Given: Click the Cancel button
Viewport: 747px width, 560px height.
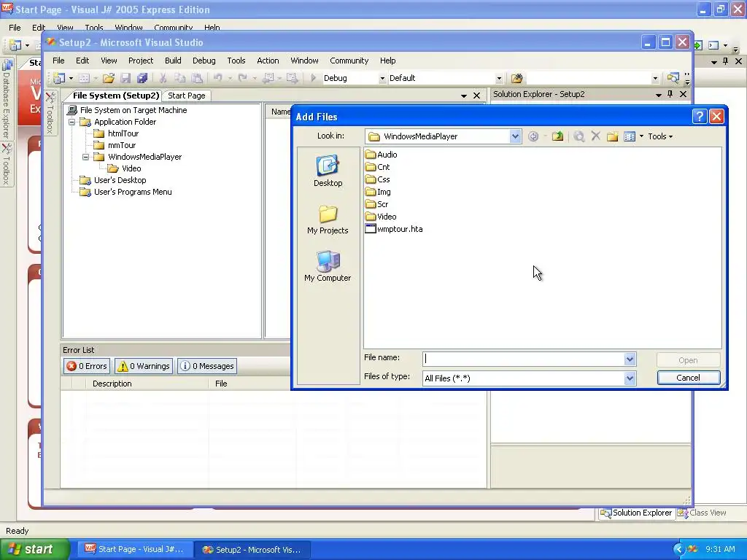Looking at the screenshot, I should (x=689, y=378).
